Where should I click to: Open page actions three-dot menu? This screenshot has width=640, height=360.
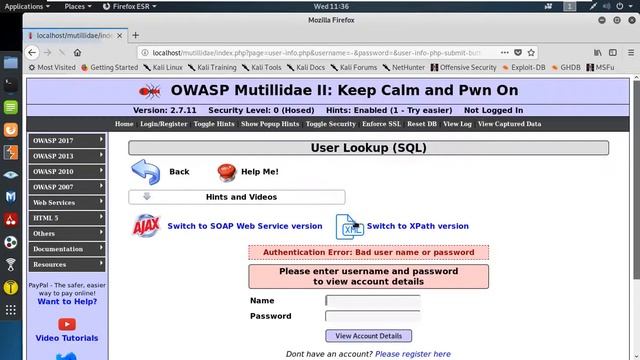(504, 53)
